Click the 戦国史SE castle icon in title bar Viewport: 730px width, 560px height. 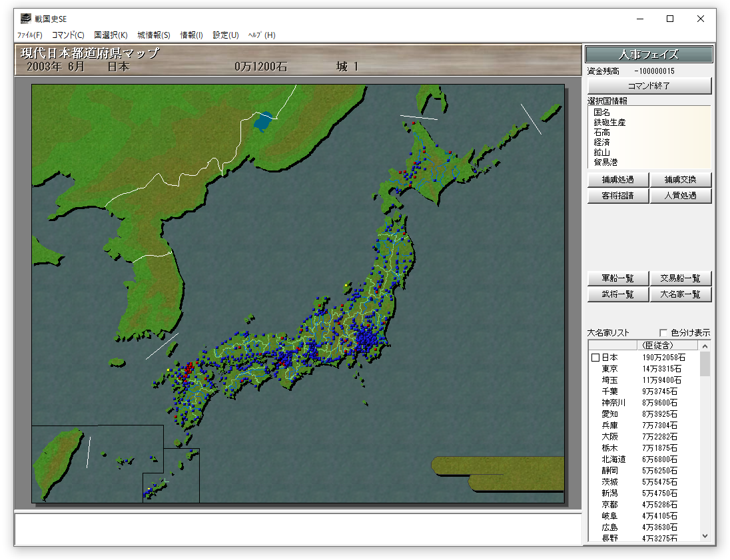click(25, 19)
